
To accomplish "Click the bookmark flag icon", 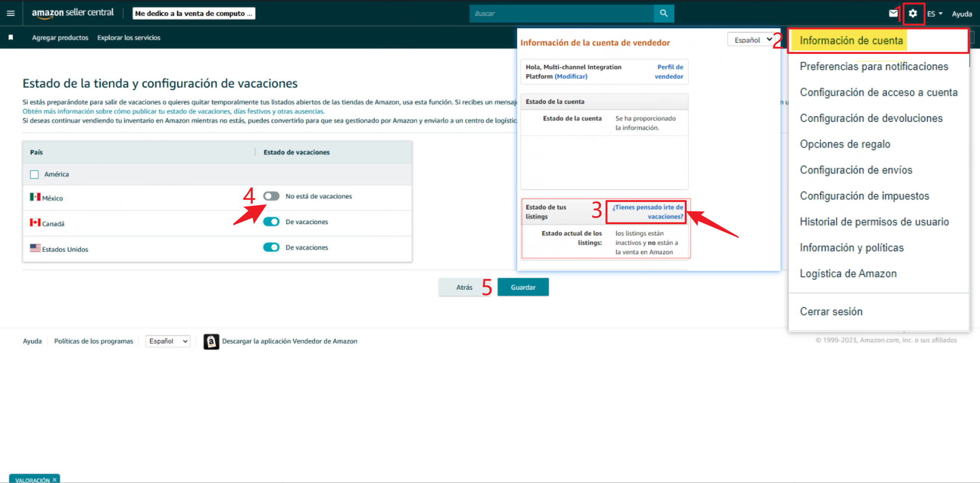I will click(11, 38).
